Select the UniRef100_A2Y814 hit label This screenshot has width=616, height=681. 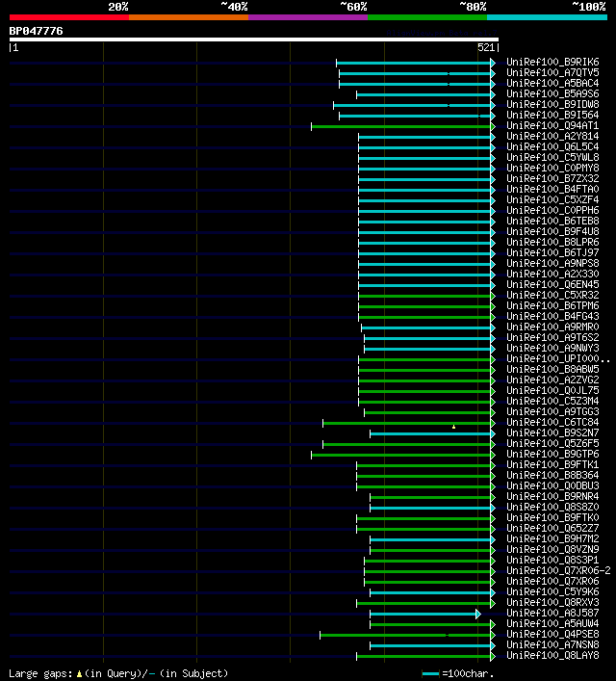tap(552, 136)
